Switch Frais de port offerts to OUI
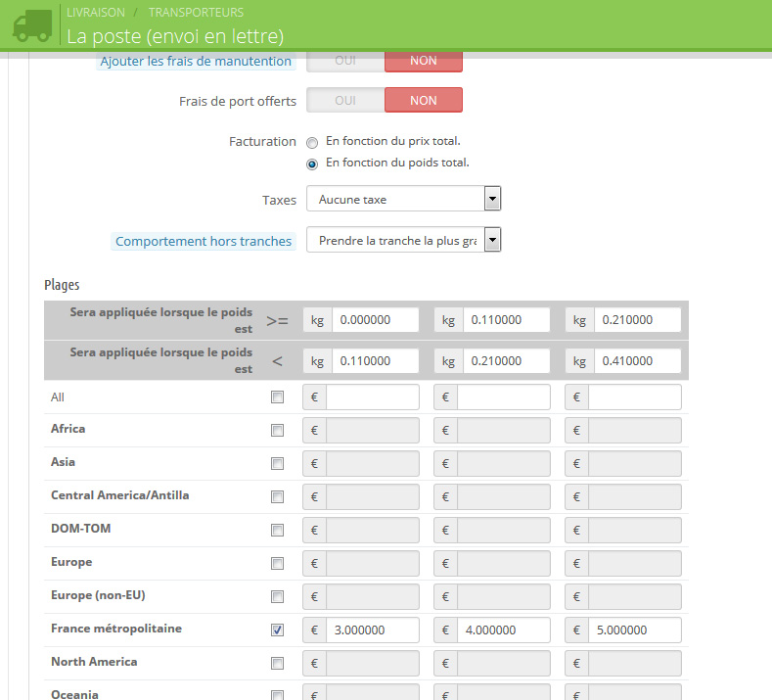The width and height of the screenshot is (772, 700). 345,101
